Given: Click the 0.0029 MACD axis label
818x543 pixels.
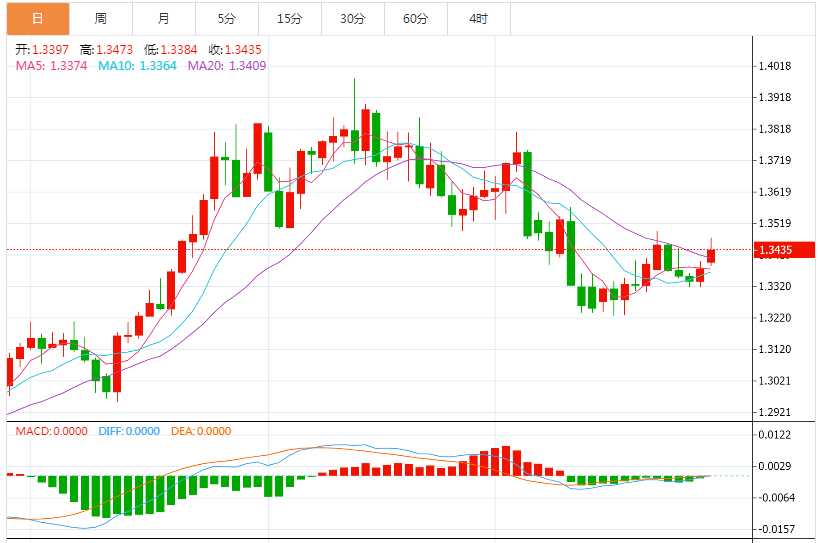Looking at the screenshot, I should (775, 466).
